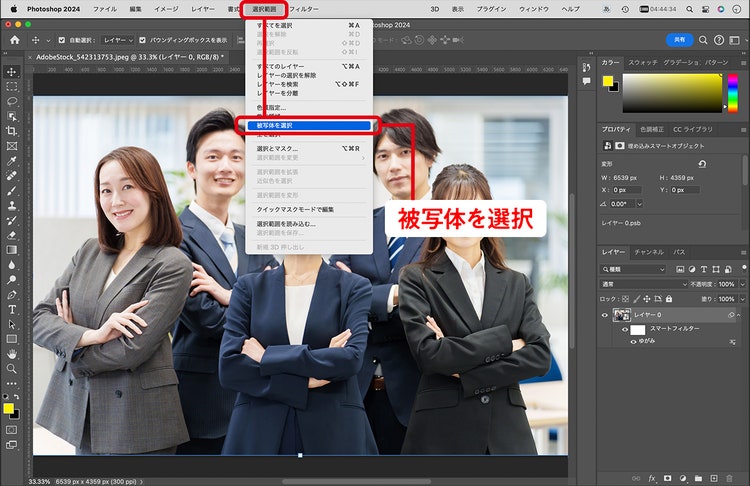Hide the スマートフィルター eye icon

tap(625, 330)
